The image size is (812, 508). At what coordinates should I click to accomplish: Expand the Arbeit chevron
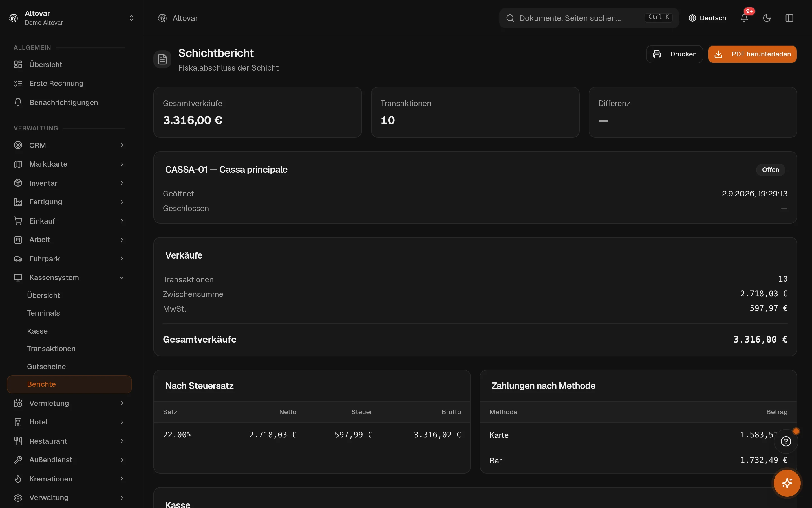pos(122,240)
